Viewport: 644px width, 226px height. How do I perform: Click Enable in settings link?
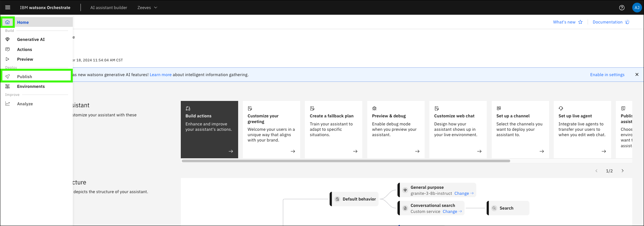pyautogui.click(x=607, y=75)
